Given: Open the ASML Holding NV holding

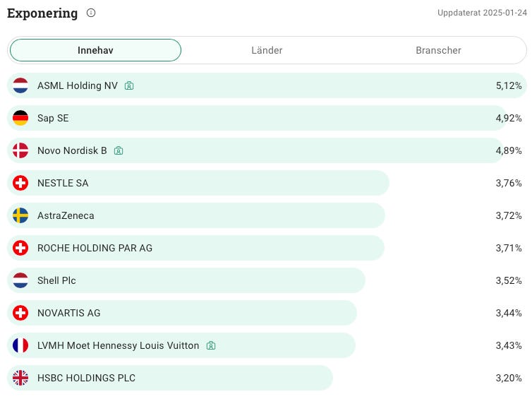Looking at the screenshot, I should pos(267,85).
